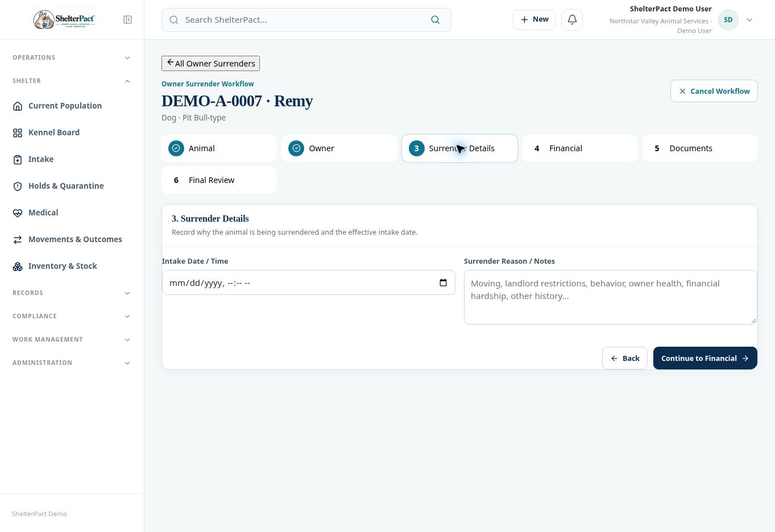
Task: Open the notifications bell
Action: tap(572, 19)
